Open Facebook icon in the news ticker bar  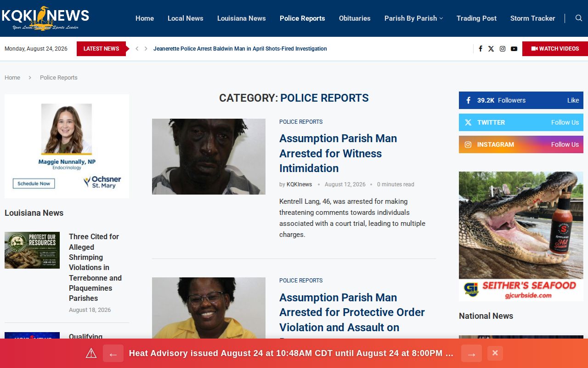coord(481,49)
